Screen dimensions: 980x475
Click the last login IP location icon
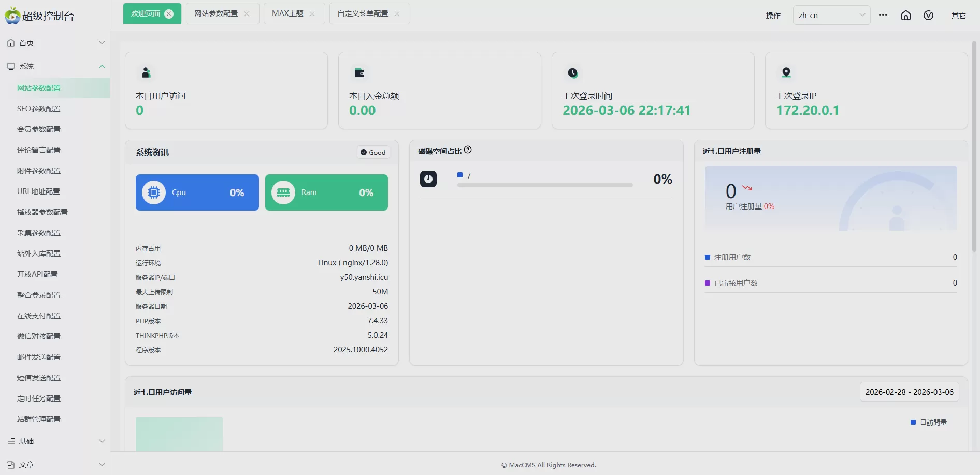pos(786,72)
